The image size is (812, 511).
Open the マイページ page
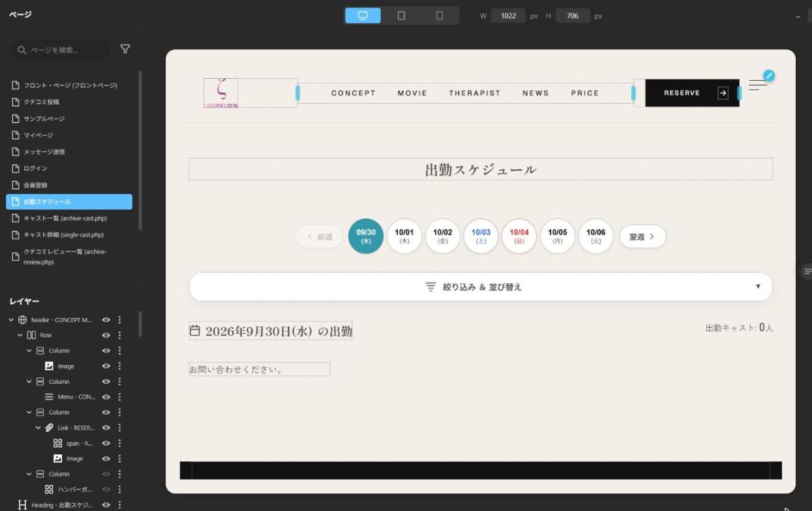tap(69, 135)
